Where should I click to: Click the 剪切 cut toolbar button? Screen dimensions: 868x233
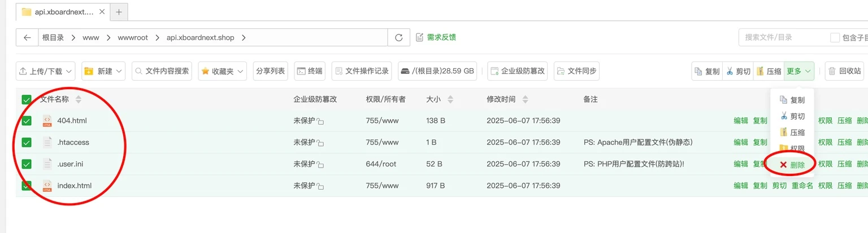pos(738,71)
